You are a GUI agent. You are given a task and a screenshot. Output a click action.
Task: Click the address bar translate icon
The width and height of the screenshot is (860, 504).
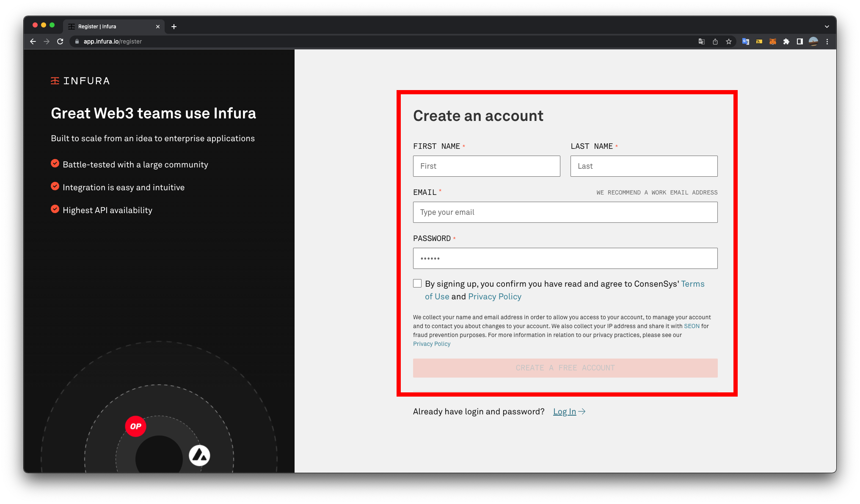pyautogui.click(x=701, y=41)
